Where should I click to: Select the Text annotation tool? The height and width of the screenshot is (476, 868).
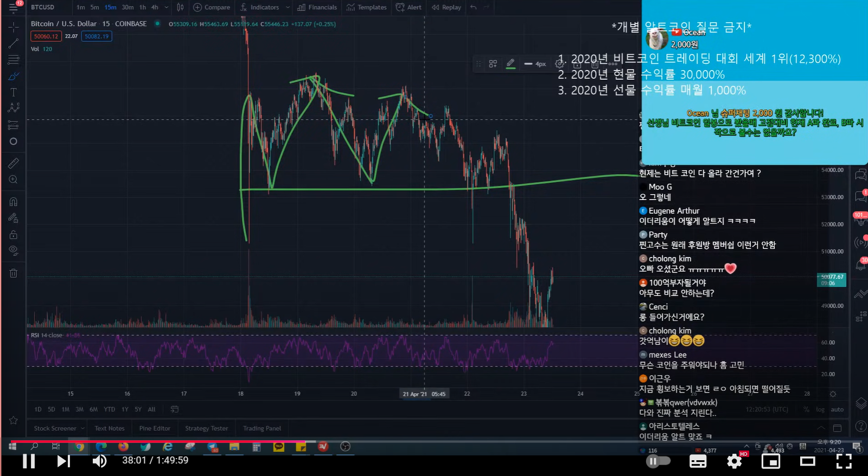[14, 92]
